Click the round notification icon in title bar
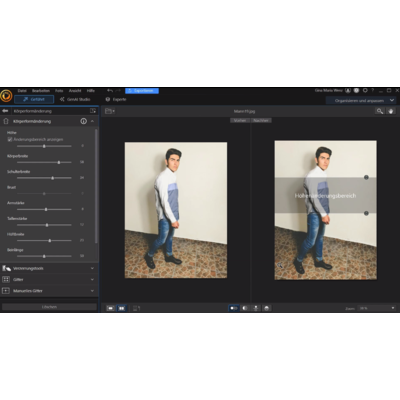Viewport: 400px width, 400px height. (356, 90)
